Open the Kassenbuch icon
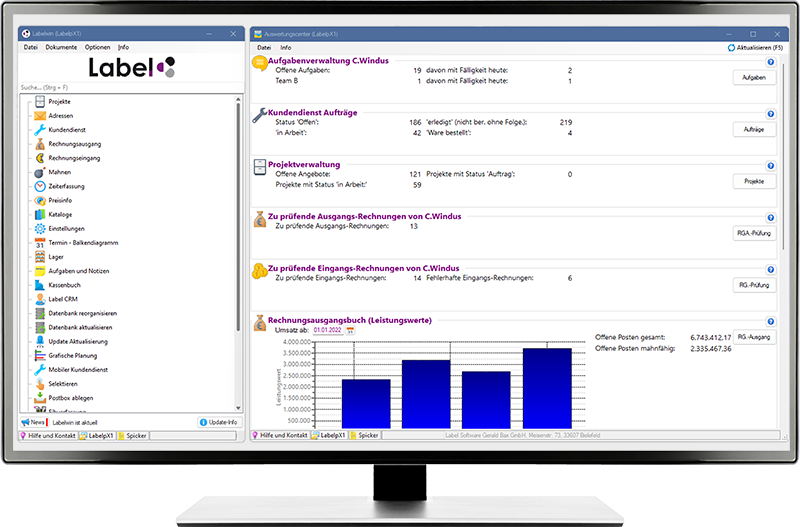 [x=40, y=285]
